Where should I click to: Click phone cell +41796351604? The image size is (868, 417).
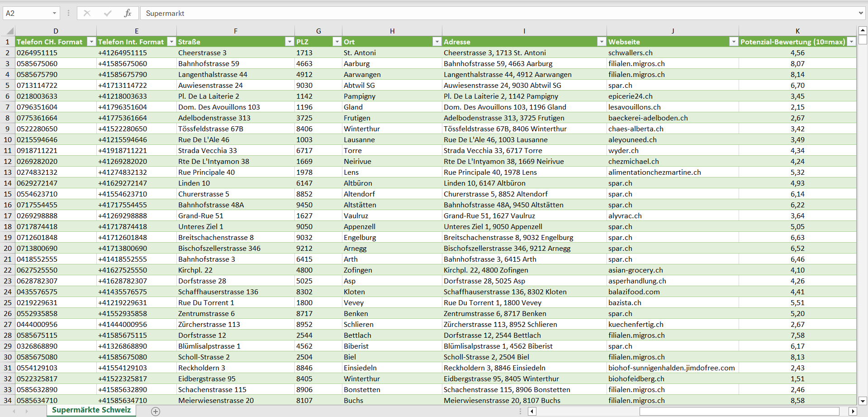click(x=137, y=107)
